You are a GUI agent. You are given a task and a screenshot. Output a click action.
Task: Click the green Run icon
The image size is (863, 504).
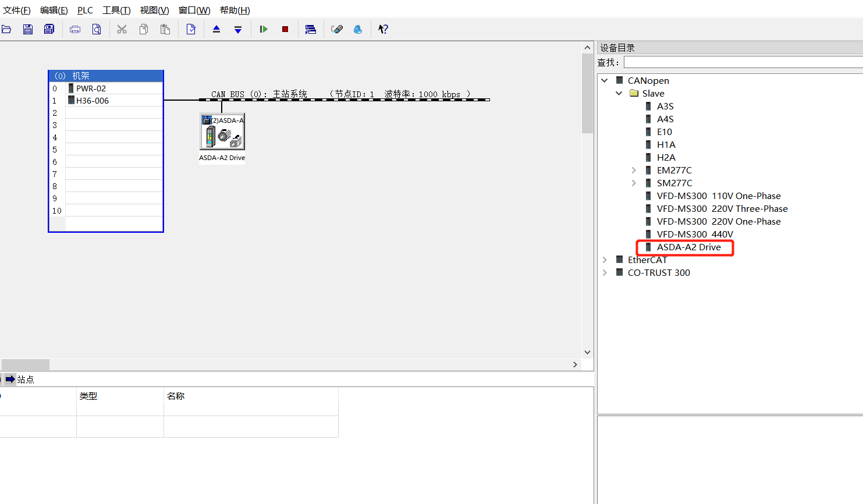click(264, 29)
